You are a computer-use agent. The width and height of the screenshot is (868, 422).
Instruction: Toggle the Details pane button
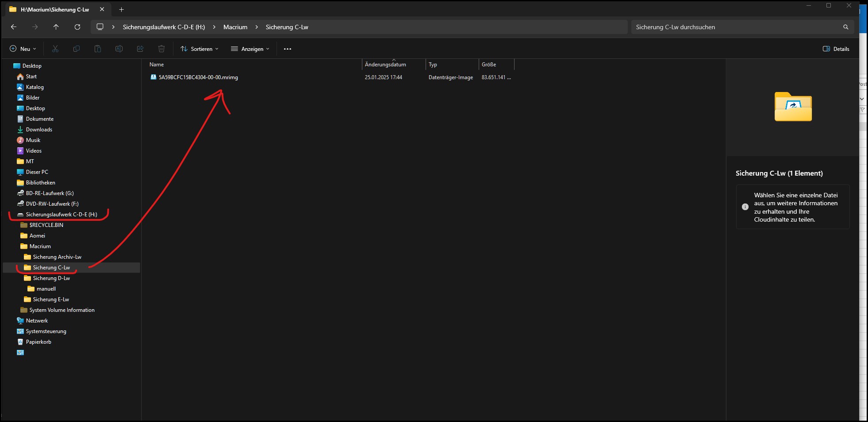(x=836, y=49)
